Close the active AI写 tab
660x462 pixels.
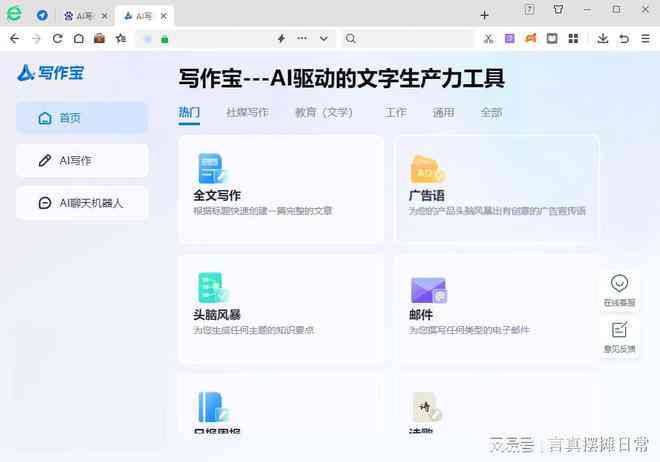(164, 16)
